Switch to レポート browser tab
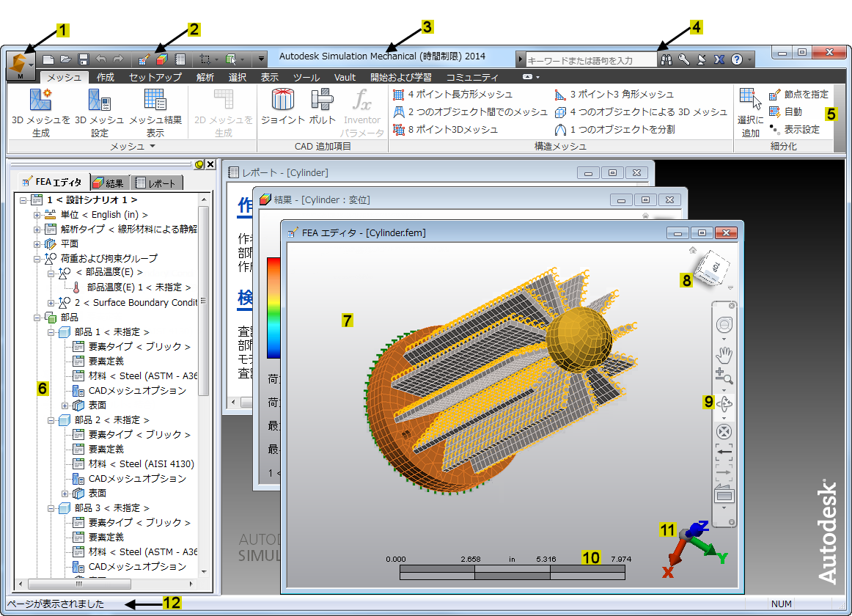This screenshot has width=852, height=616. click(x=156, y=183)
